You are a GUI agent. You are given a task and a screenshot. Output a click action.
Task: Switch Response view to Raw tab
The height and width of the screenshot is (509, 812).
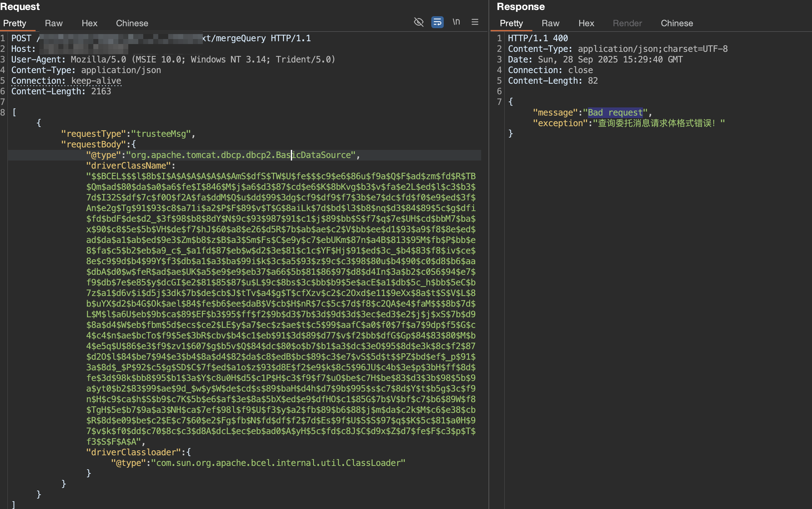point(550,23)
